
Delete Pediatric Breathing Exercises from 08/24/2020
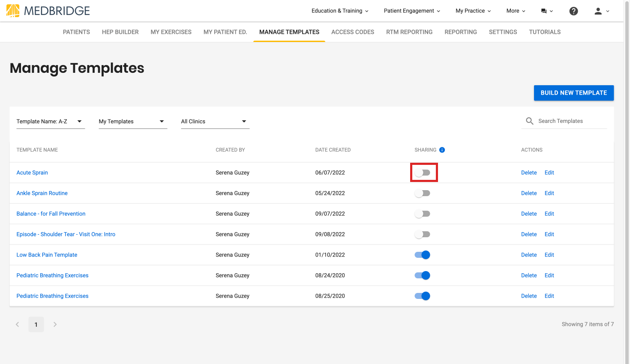[529, 275]
